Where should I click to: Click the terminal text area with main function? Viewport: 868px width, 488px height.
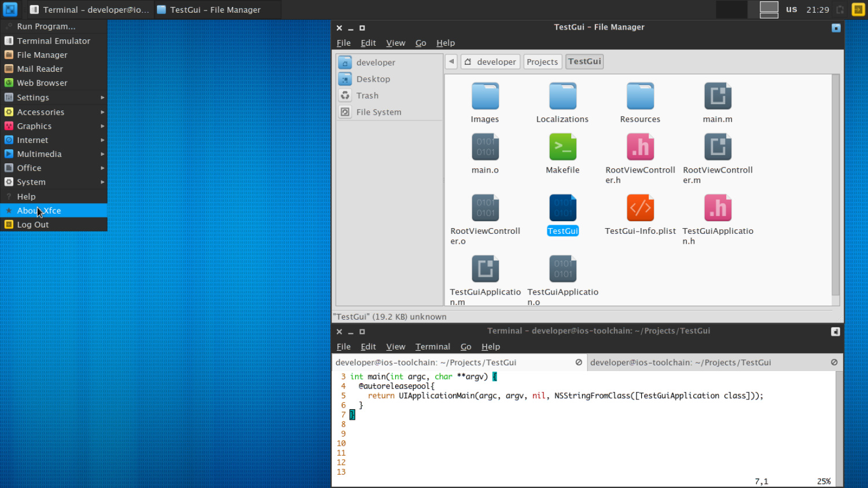click(584, 428)
